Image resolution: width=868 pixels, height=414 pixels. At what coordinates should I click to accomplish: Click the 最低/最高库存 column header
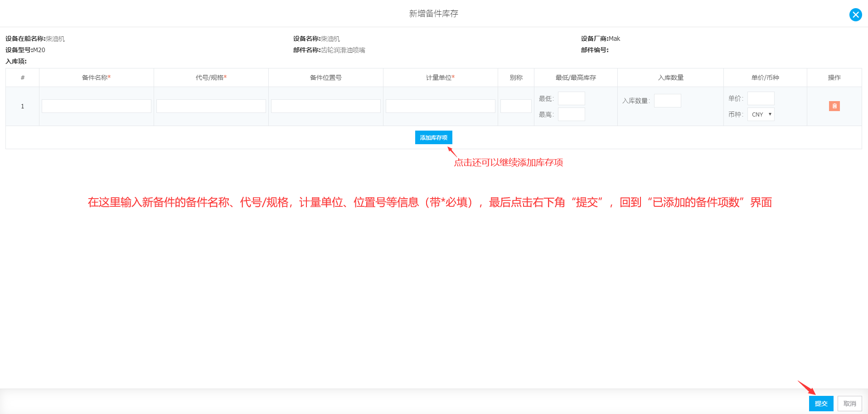pyautogui.click(x=576, y=78)
